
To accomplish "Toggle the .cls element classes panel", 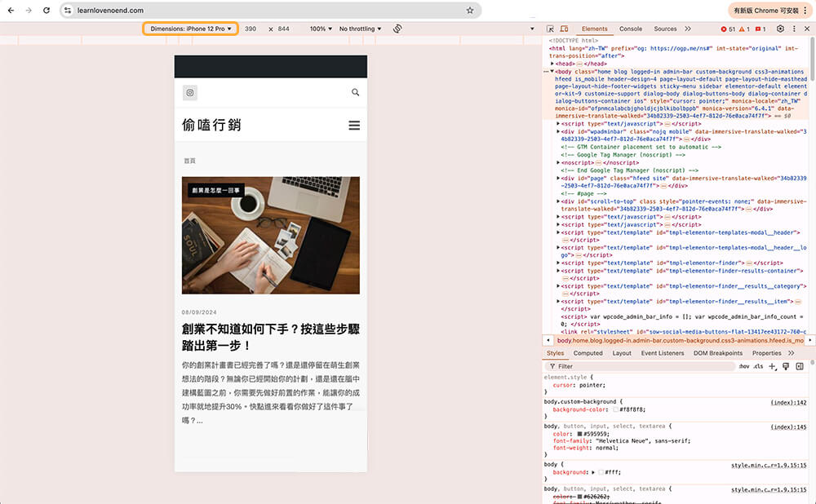I will click(758, 366).
